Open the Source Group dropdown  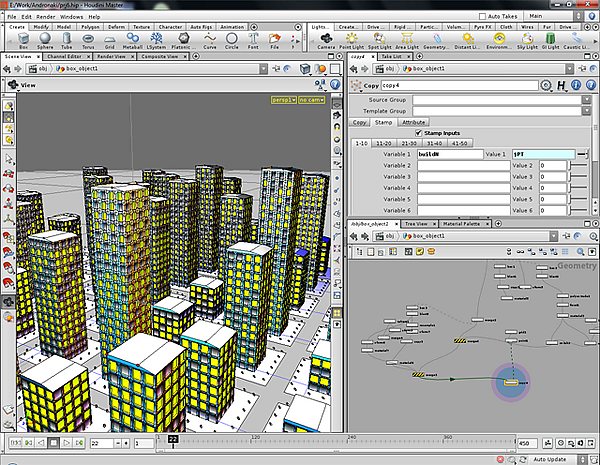pyautogui.click(x=586, y=99)
